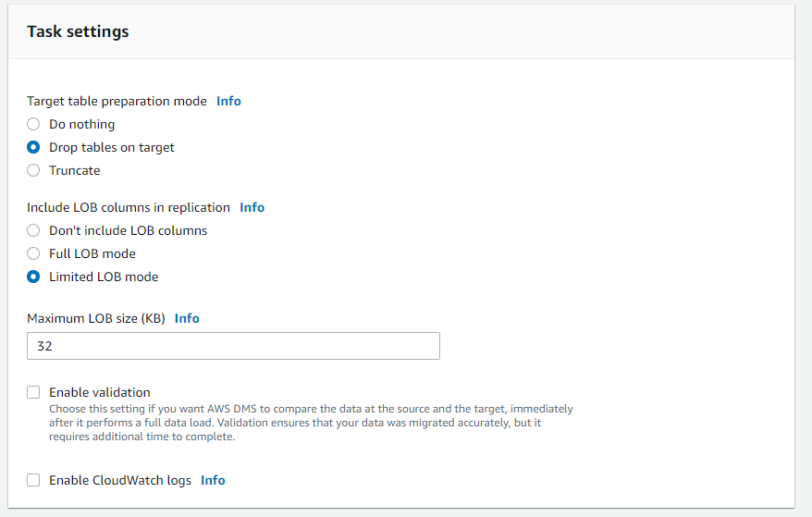This screenshot has width=812, height=517.
Task: Click the Task settings panel heading
Action: pyautogui.click(x=78, y=31)
